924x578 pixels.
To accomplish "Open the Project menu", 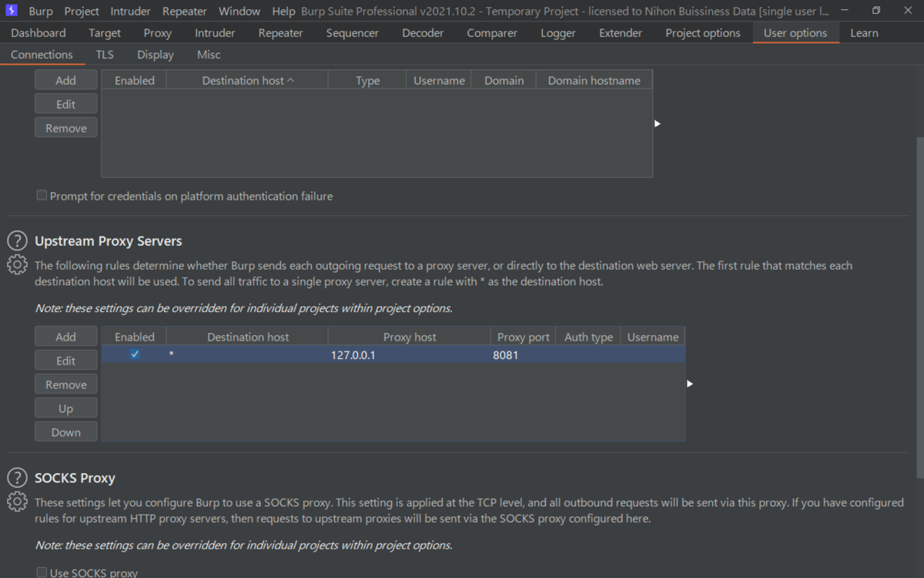I will [x=82, y=12].
